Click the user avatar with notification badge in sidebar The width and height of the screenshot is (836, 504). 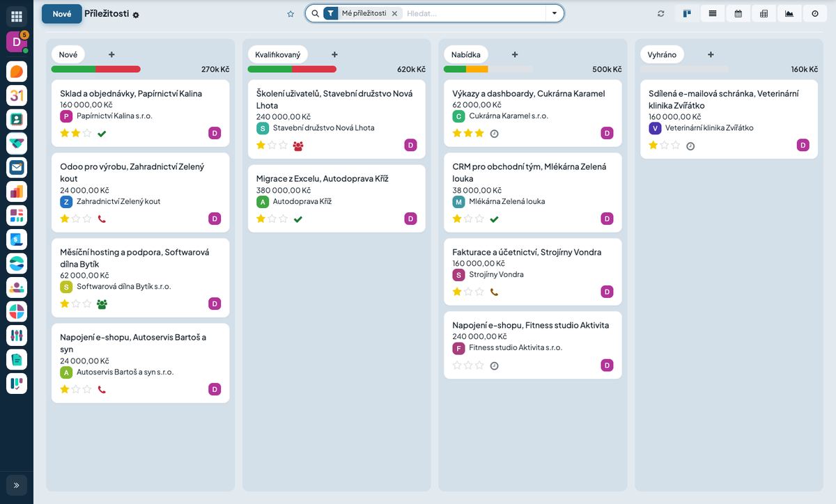click(17, 42)
